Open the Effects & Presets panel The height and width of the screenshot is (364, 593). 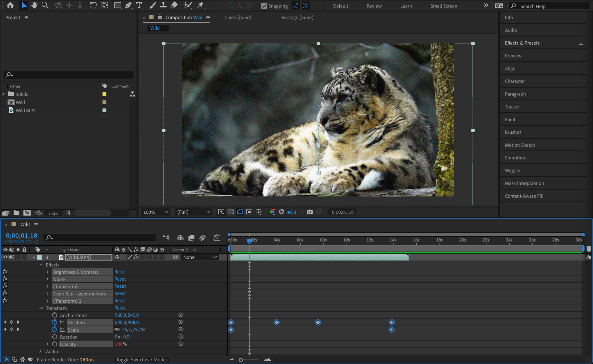tap(522, 43)
